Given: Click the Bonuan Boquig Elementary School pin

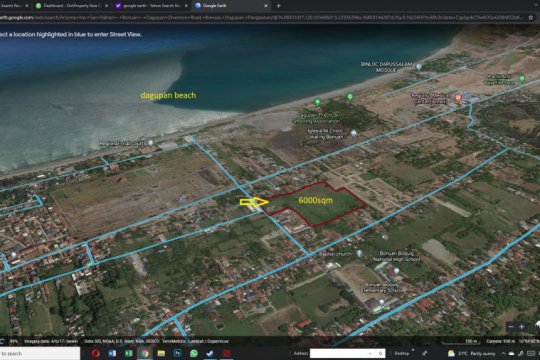Looking at the screenshot, I should click(382, 302).
